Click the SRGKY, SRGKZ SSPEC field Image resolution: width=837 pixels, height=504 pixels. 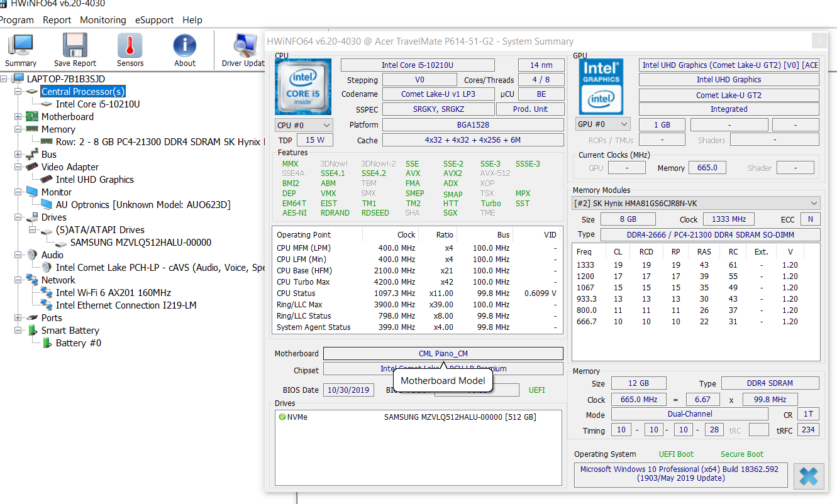pos(438,109)
